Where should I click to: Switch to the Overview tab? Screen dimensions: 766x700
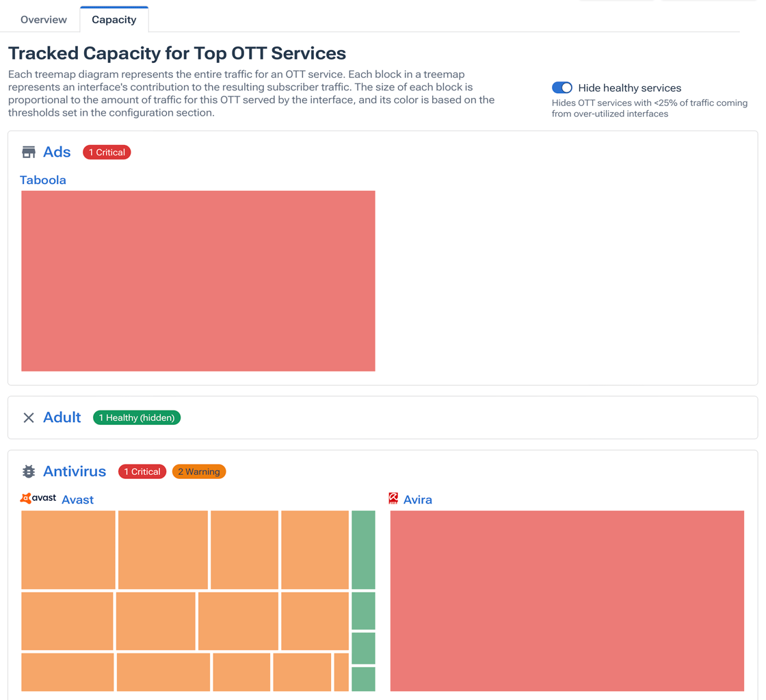click(44, 19)
